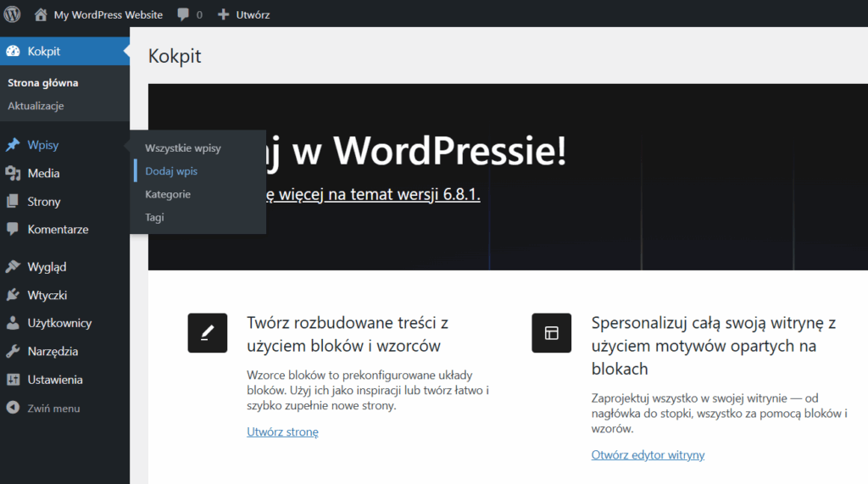Click the plus icon next to Utwórz
Viewport: 868px width, 484px height.
[x=223, y=14]
